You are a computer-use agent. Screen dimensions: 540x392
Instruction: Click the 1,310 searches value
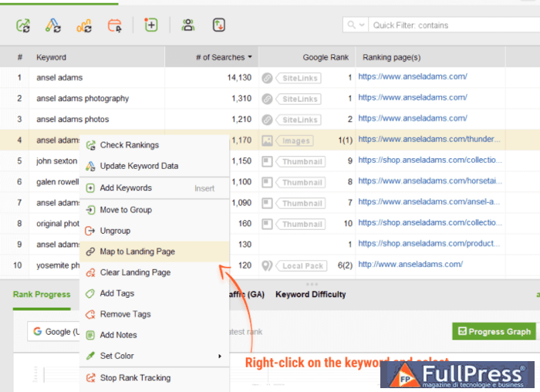(x=241, y=99)
